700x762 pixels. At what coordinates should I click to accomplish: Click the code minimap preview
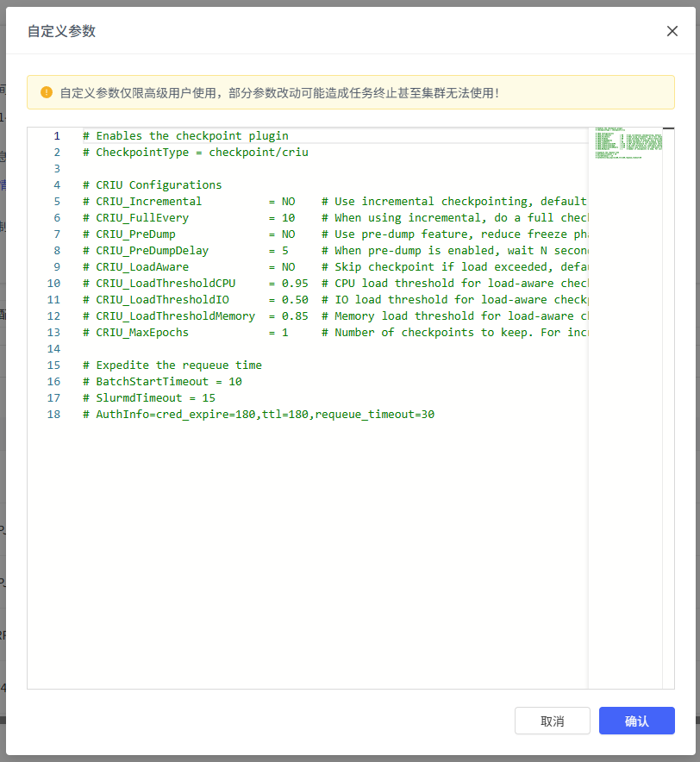tap(628, 143)
